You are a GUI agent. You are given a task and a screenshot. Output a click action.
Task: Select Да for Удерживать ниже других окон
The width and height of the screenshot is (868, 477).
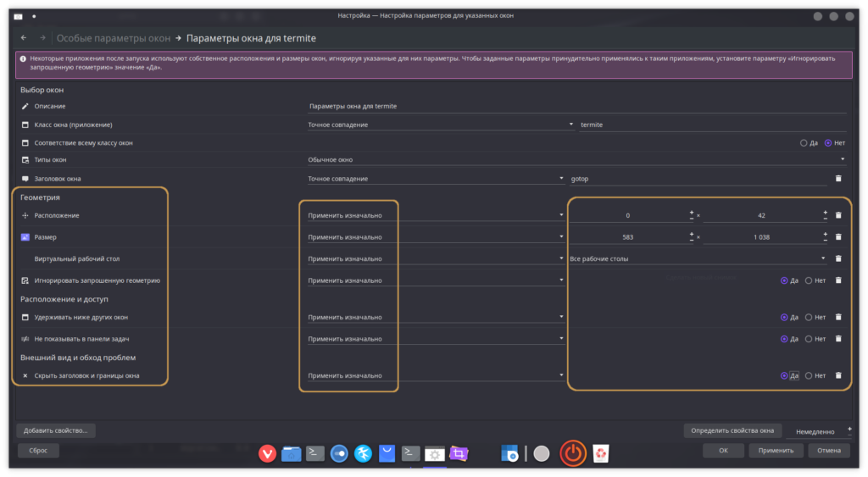point(789,317)
